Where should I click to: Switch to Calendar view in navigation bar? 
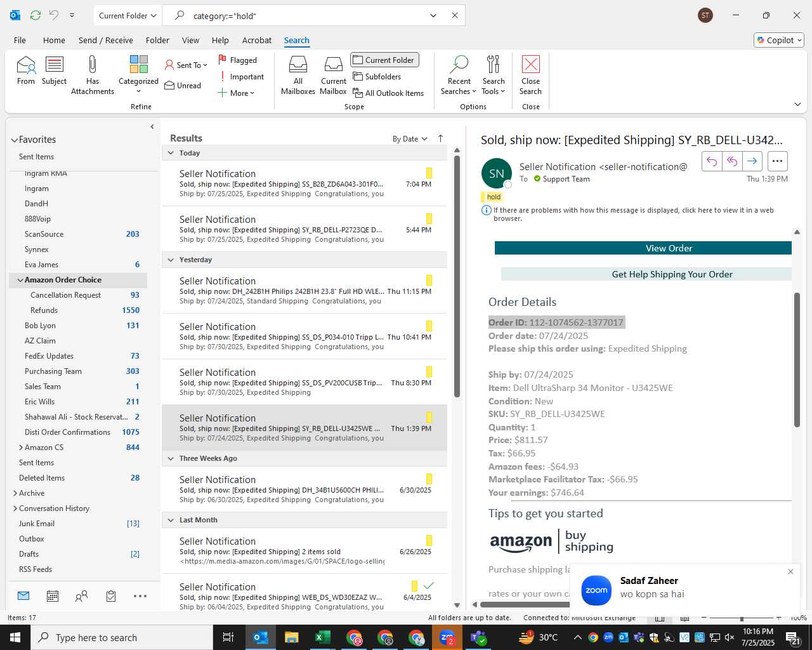click(x=53, y=596)
